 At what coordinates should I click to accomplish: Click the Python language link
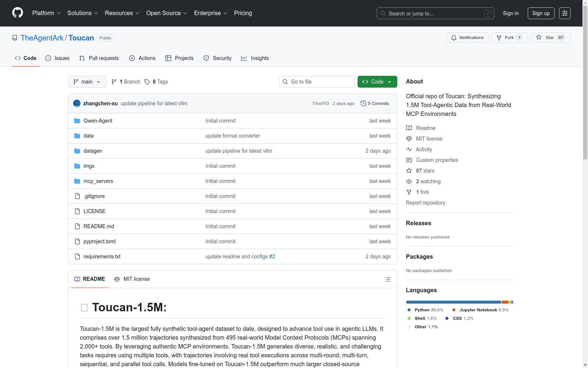[x=425, y=310]
